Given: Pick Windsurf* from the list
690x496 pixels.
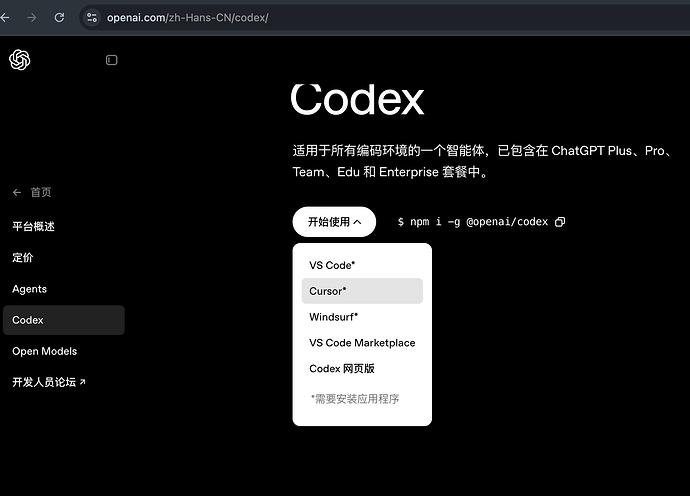Looking at the screenshot, I should click(x=362, y=317).
